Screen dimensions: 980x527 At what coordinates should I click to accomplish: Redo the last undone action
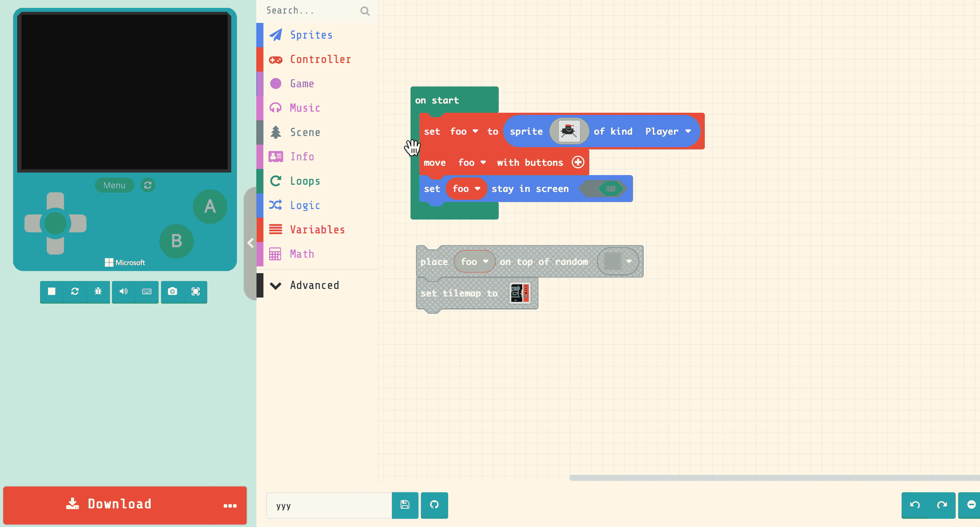coord(942,505)
